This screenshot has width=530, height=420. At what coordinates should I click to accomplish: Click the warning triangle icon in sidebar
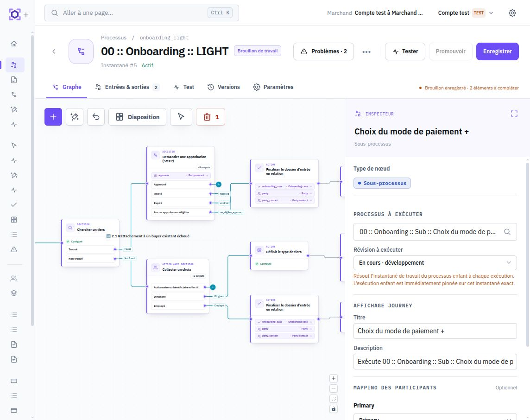(x=14, y=249)
